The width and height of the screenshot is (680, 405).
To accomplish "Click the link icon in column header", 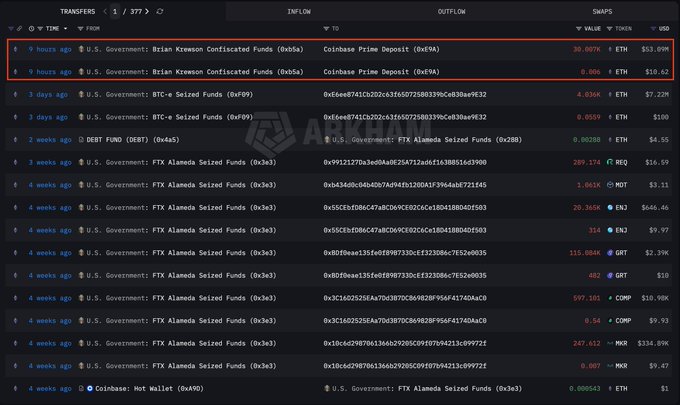I will [x=19, y=29].
